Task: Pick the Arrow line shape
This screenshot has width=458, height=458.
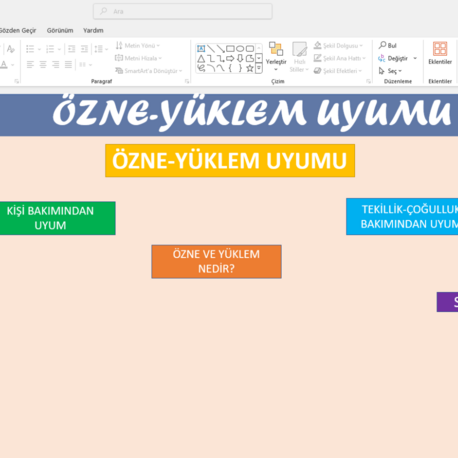Action: [220, 49]
